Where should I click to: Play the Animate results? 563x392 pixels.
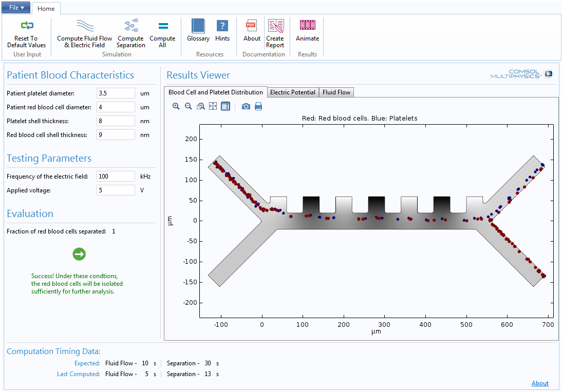307,25
